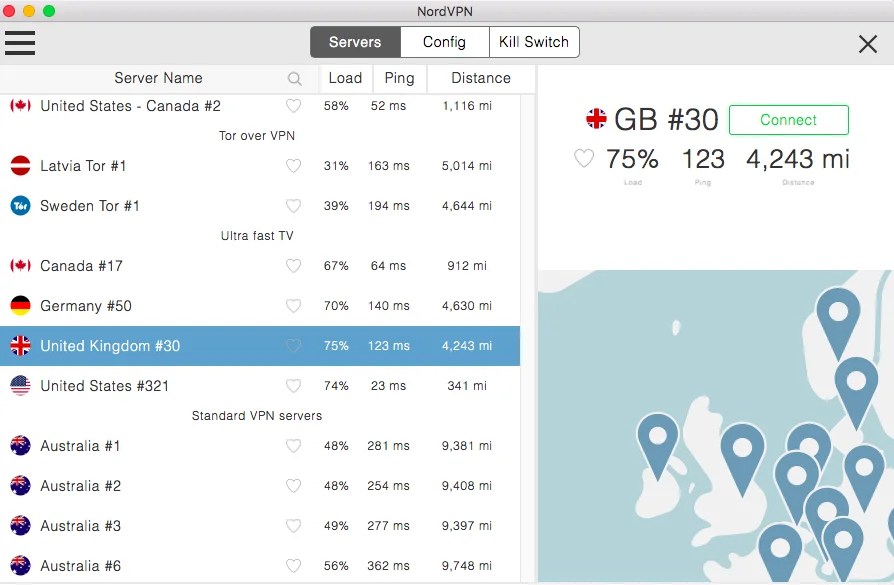Click UK flag in United Kingdom #30 row
This screenshot has height=585, width=894.
click(x=21, y=346)
